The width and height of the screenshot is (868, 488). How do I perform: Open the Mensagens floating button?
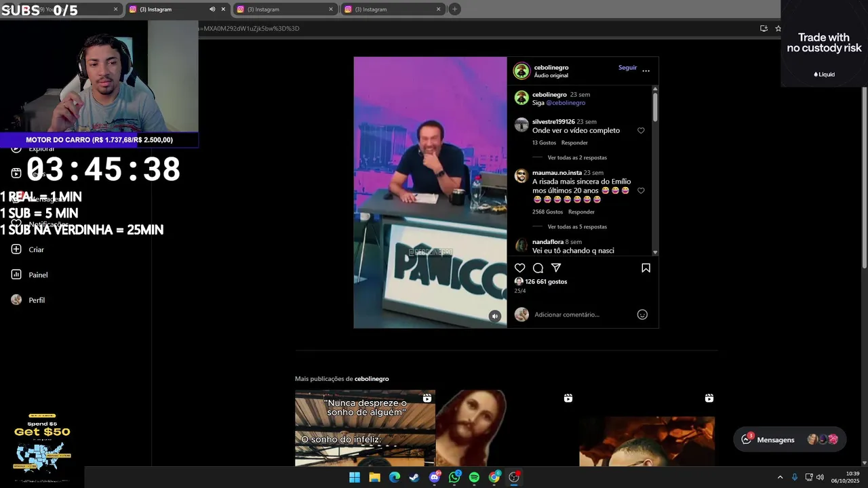coord(789,439)
